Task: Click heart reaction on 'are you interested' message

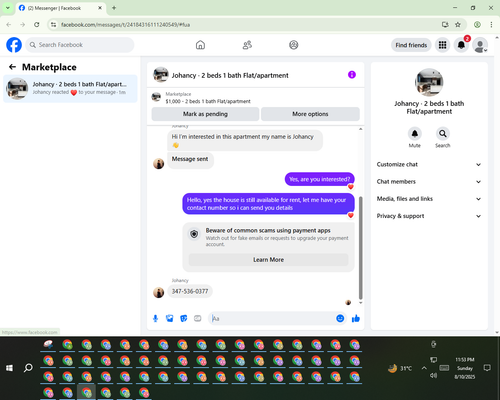Action: [350, 187]
